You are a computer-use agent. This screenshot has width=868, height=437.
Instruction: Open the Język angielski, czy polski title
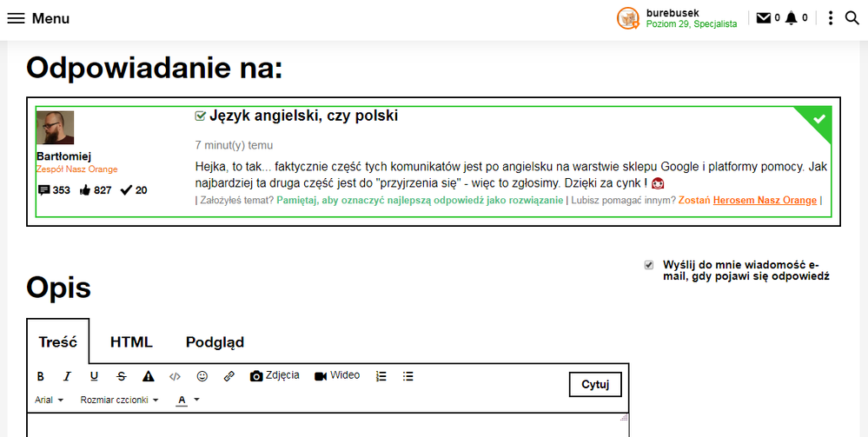pyautogui.click(x=303, y=116)
